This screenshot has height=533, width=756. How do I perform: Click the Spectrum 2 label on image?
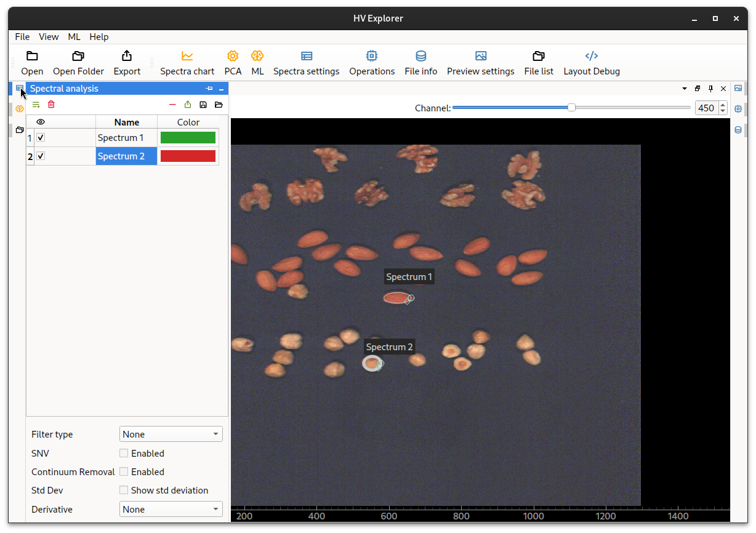[389, 347]
